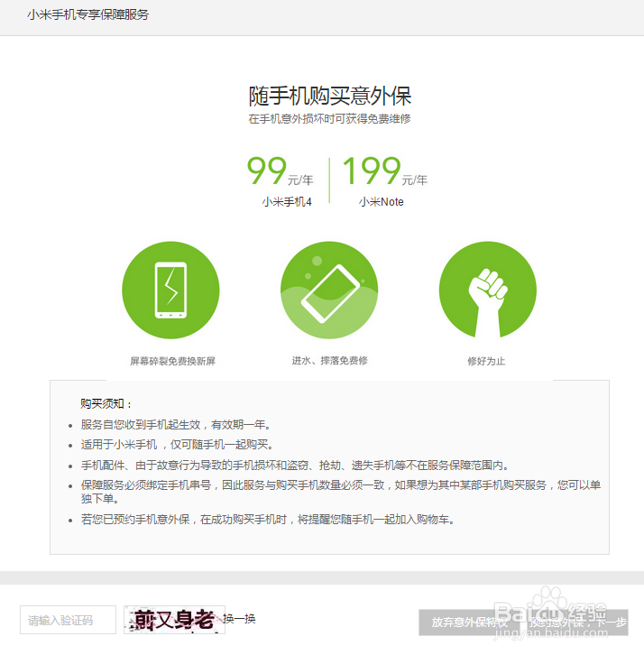The width and height of the screenshot is (644, 655).
Task: Click the 适用于小米手机 bullet line
Action: click(177, 445)
